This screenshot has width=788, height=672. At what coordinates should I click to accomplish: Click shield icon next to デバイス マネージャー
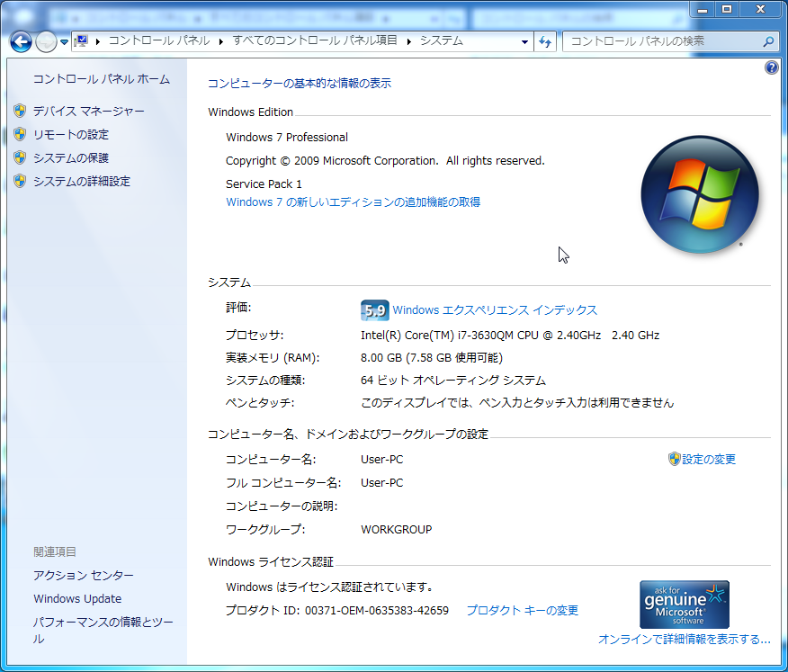(20, 111)
